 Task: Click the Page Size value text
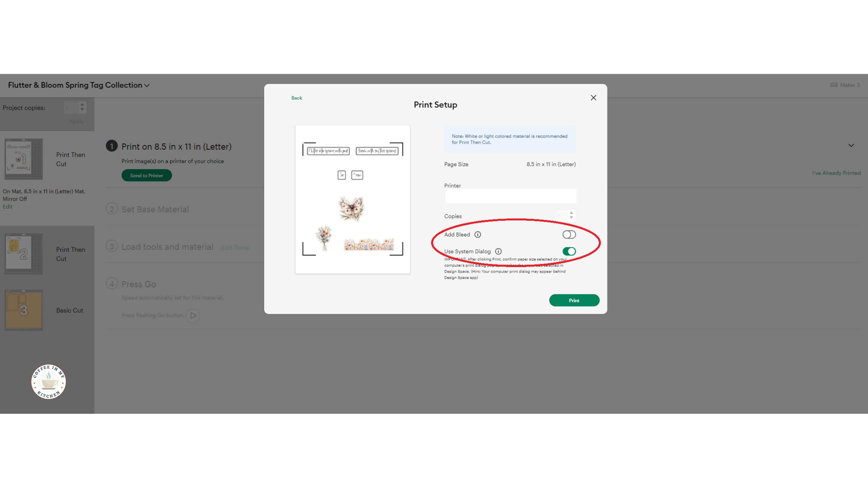point(551,164)
